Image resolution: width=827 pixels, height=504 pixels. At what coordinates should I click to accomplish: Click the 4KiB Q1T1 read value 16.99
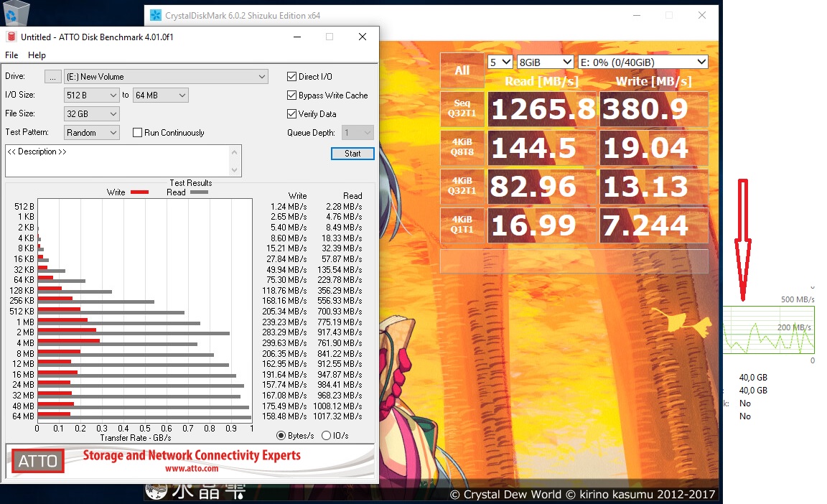click(542, 225)
